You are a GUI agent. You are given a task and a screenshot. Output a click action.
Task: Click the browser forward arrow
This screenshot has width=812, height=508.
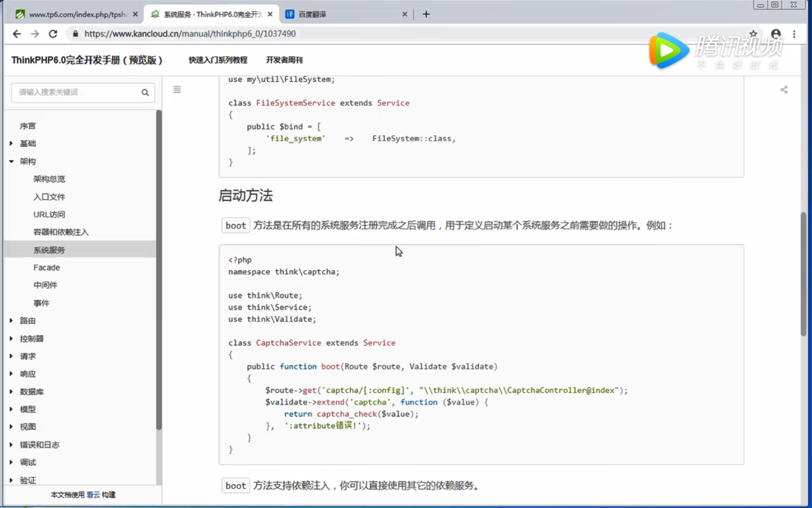pos(35,34)
